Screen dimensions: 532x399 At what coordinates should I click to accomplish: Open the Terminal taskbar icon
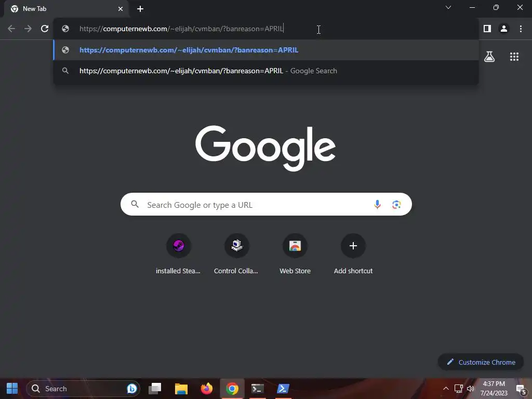pyautogui.click(x=258, y=389)
